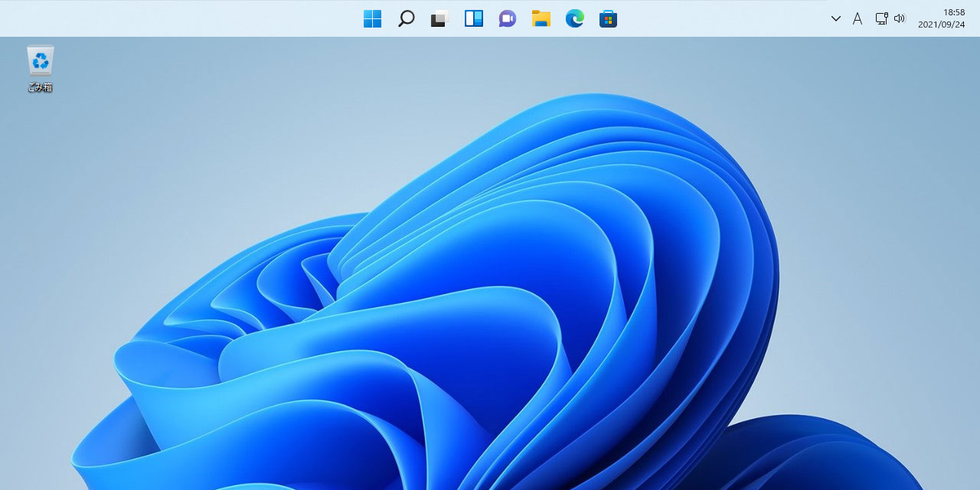The width and height of the screenshot is (980, 490).
Task: Select the ごみ箱 recycle bin icon
Action: pyautogui.click(x=40, y=60)
